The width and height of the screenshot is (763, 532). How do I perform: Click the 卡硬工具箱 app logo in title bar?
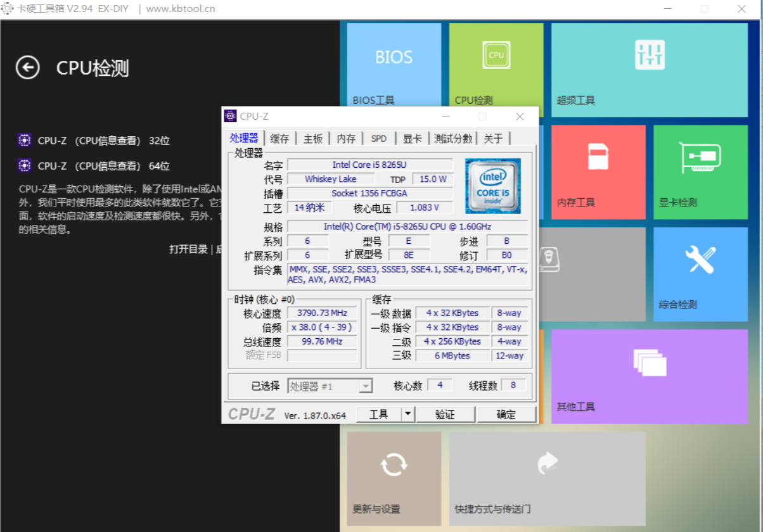pyautogui.click(x=8, y=9)
